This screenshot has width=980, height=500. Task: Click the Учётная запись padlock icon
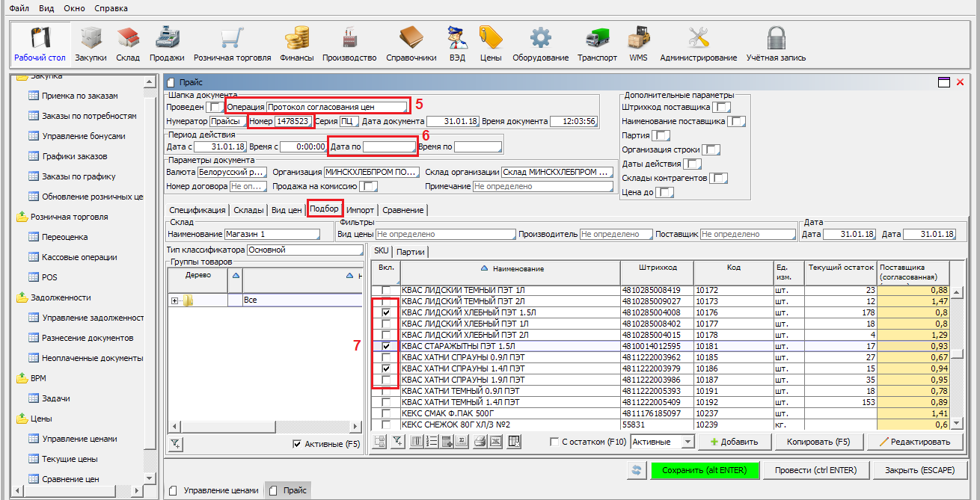tap(776, 39)
